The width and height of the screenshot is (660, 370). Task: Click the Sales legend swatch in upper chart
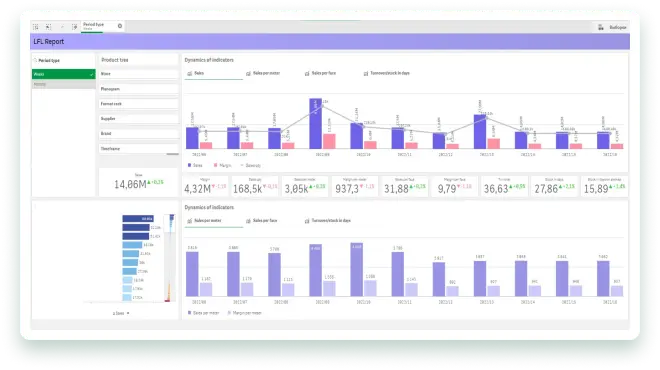coord(189,165)
